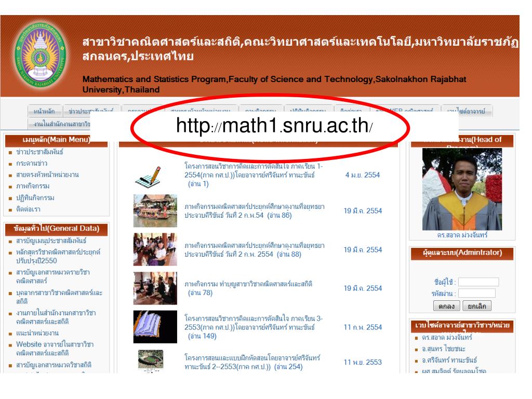Click the ตกลง login button

[446, 305]
